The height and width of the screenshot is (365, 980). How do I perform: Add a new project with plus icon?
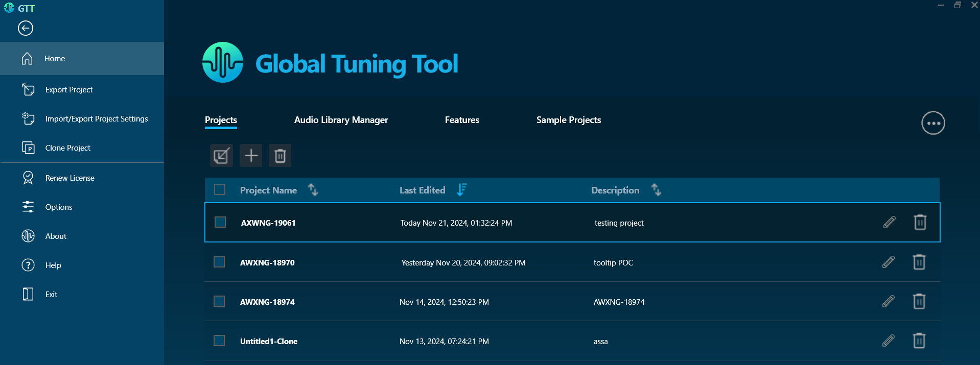[x=251, y=156]
